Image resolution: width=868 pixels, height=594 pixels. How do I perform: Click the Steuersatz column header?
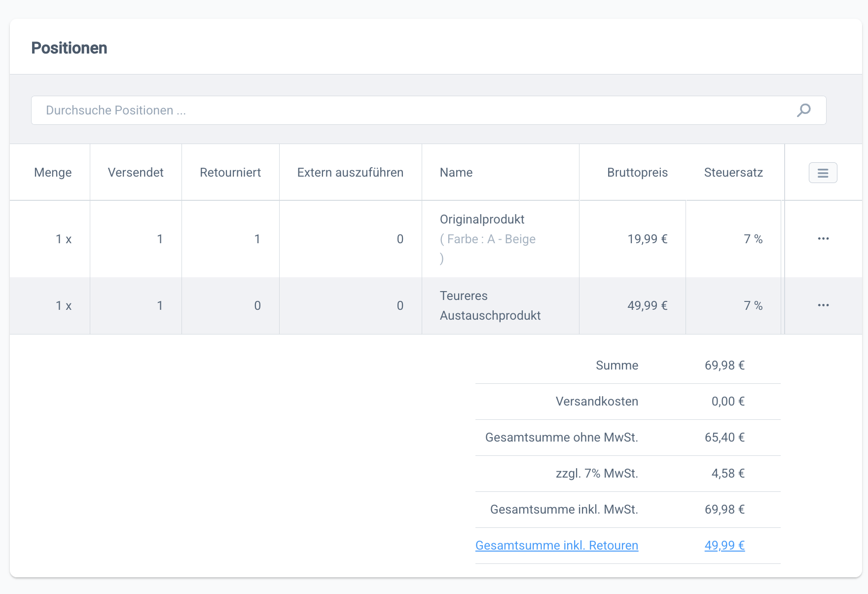coord(733,173)
